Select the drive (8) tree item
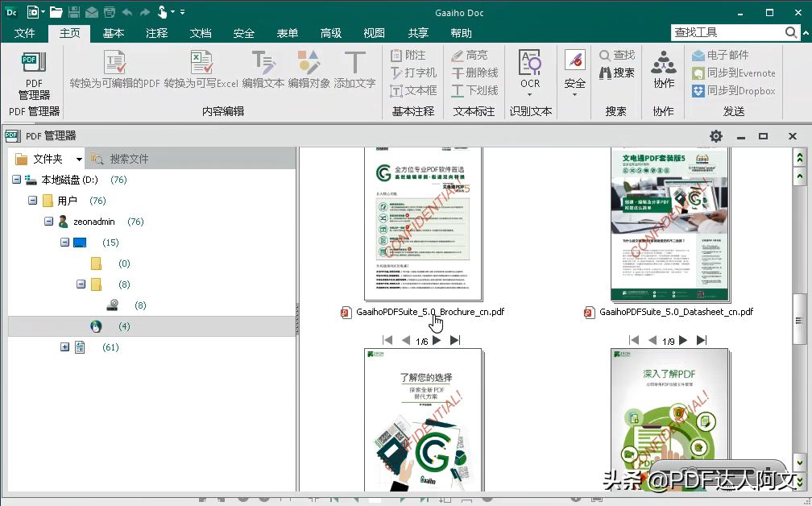The height and width of the screenshot is (506, 812). tap(126, 305)
